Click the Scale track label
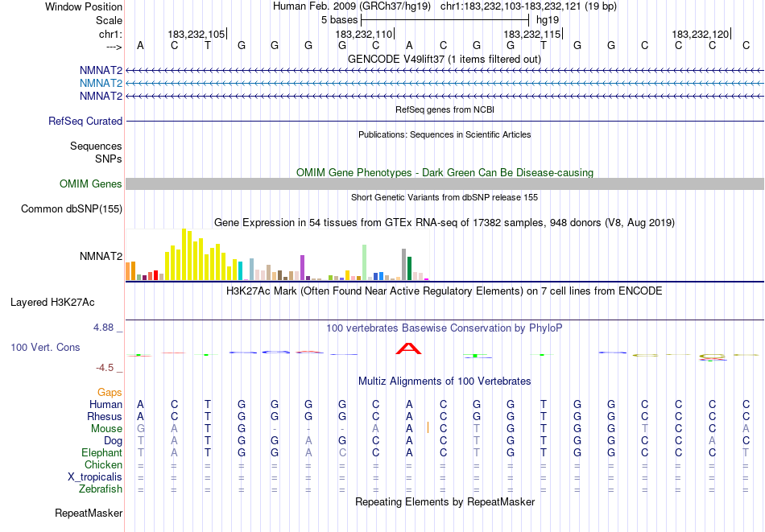The width and height of the screenshot is (765, 532). tap(109, 20)
